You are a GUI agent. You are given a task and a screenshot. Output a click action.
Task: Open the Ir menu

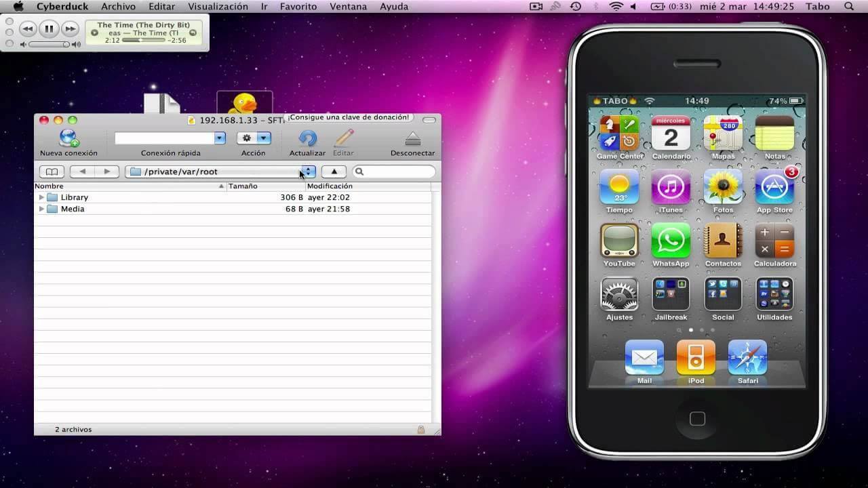point(264,6)
